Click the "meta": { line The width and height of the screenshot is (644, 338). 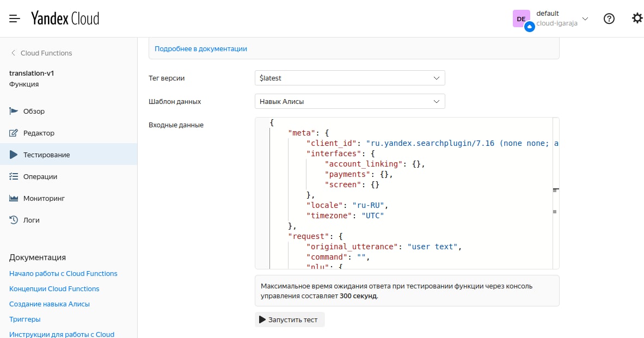pos(309,133)
